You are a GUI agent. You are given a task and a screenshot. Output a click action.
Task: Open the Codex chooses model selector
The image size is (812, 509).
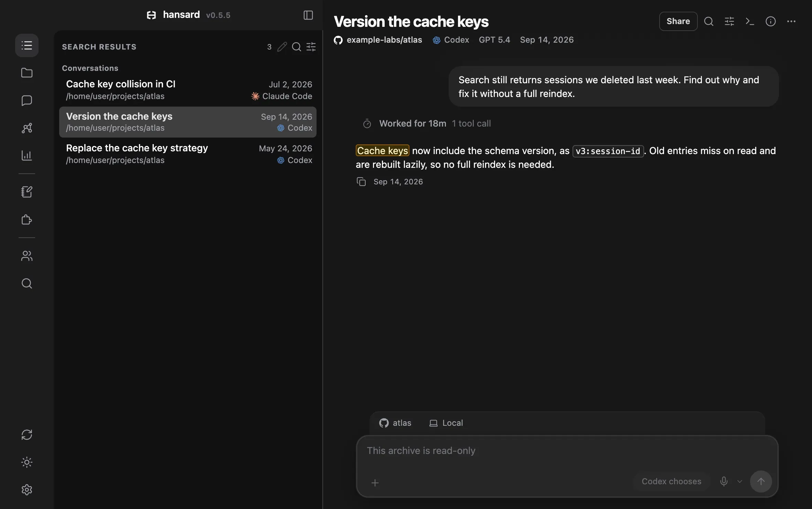(x=671, y=481)
